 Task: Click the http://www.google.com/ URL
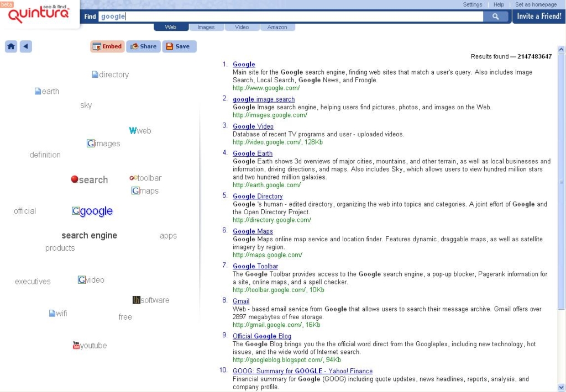(266, 88)
